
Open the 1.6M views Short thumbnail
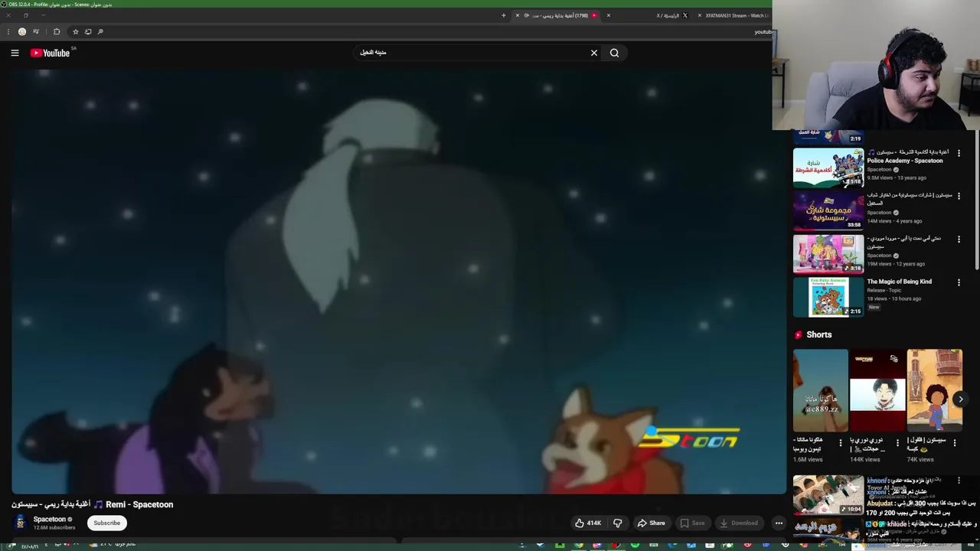pyautogui.click(x=821, y=391)
